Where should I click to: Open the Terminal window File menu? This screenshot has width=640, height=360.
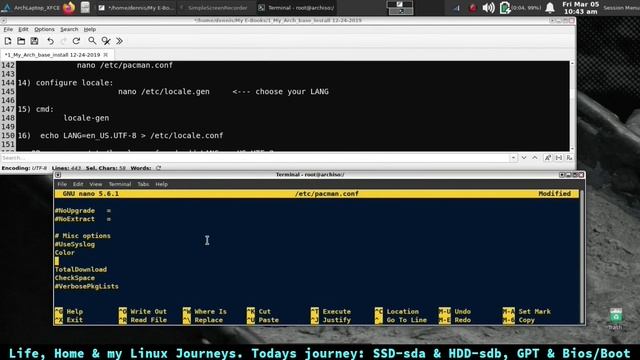click(62, 184)
